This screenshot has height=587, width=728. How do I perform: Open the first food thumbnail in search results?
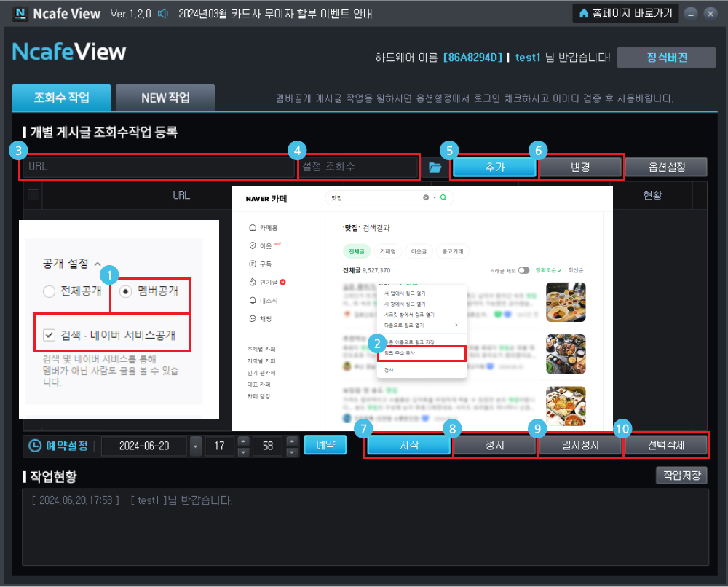point(566,302)
